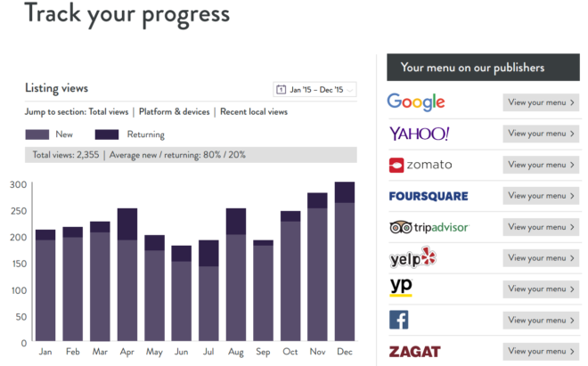Click the Facebook icon
This screenshot has width=588, height=366.
(x=398, y=320)
